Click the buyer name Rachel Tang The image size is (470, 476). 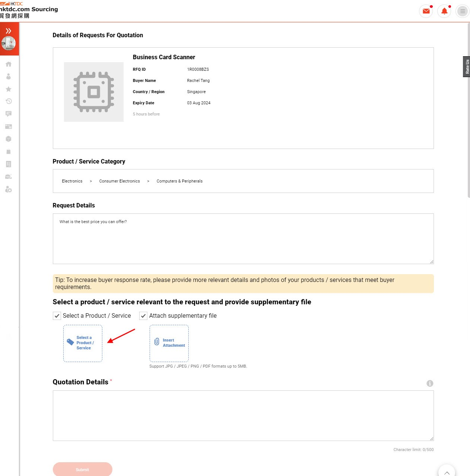[198, 81]
